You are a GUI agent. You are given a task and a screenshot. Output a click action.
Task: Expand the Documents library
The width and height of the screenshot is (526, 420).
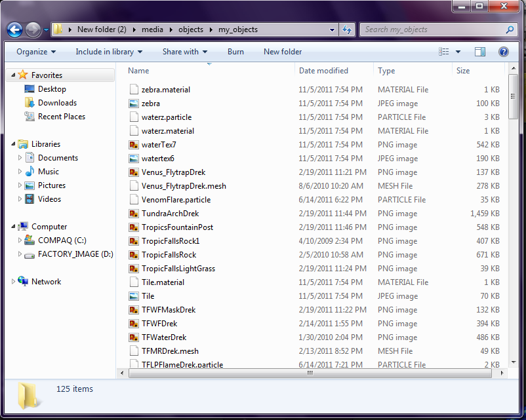coord(20,157)
